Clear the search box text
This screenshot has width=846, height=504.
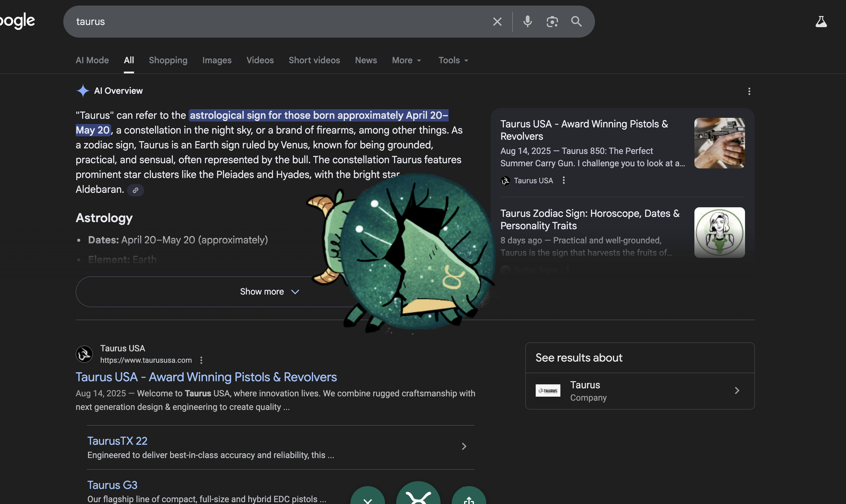coord(497,21)
